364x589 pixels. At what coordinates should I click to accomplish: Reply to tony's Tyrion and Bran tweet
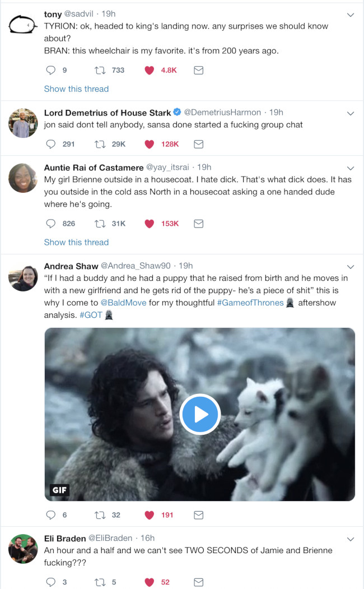coord(50,70)
